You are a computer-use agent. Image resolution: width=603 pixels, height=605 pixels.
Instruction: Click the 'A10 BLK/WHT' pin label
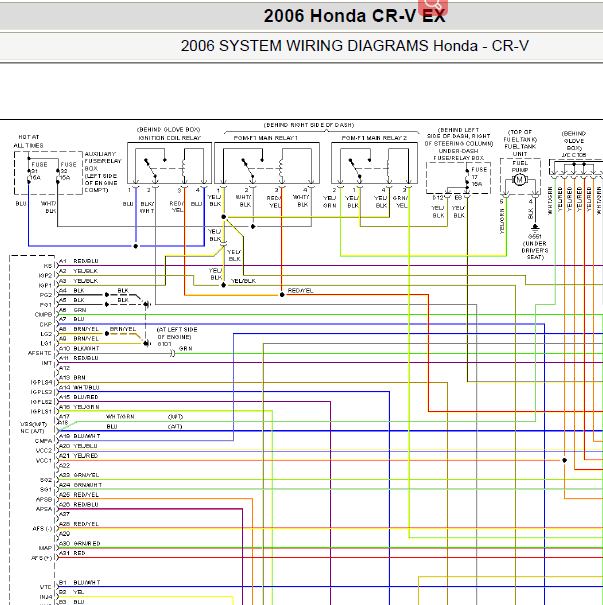(x=79, y=348)
